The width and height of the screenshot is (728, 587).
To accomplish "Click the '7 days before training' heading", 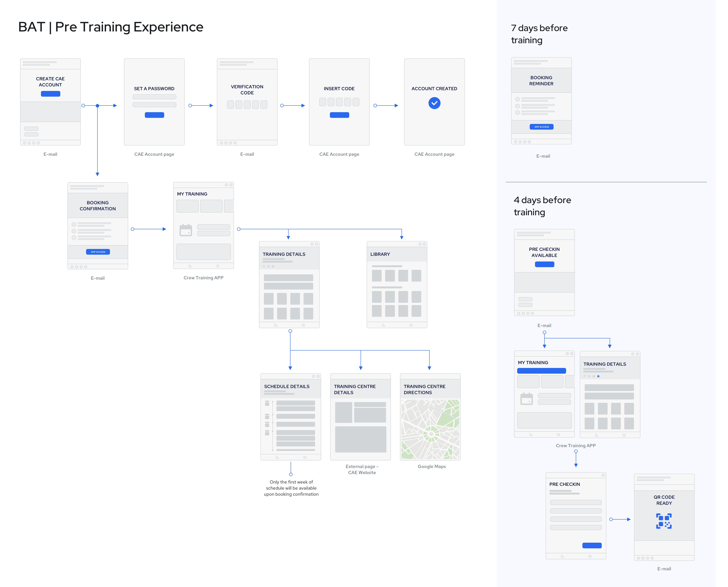I will (x=539, y=34).
